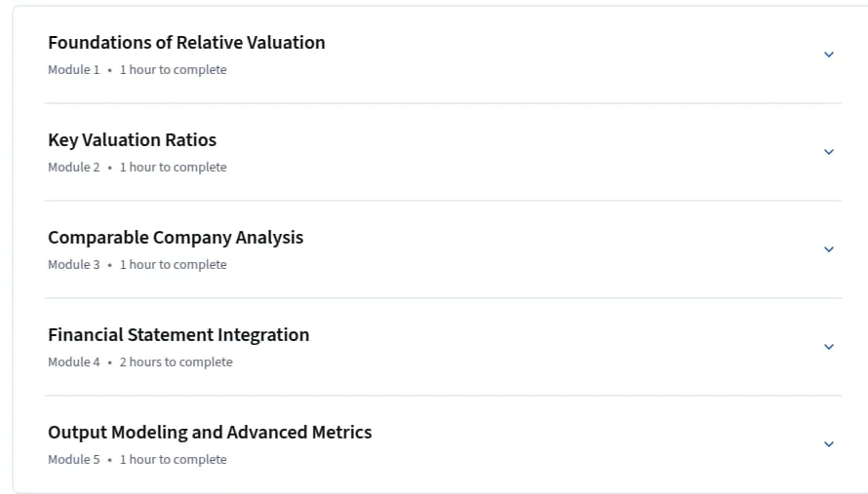Click Module 5's '1 hour to complete' text
This screenshot has height=494, width=868.
click(174, 459)
